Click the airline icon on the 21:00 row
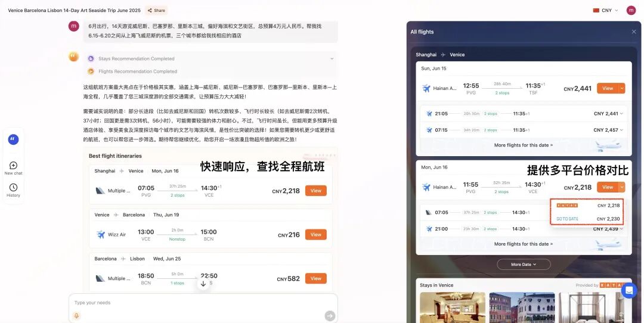Screen dimensions: 644x323 pyautogui.click(x=429, y=229)
